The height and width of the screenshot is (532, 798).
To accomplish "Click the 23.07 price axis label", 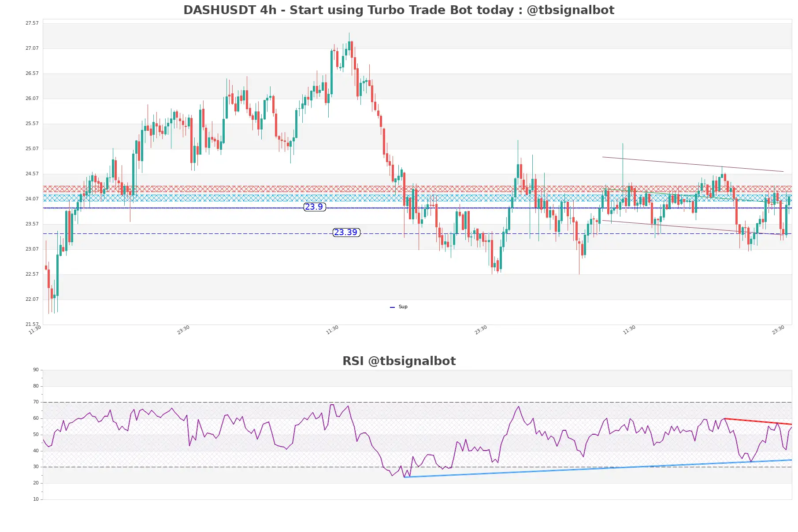I will pos(32,249).
